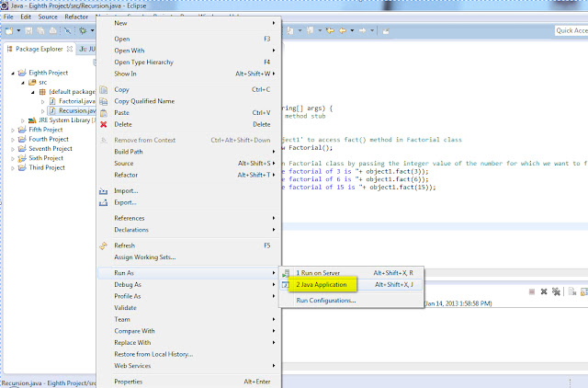
Task: Click the pin editor toolbar icon
Action: pos(386,30)
